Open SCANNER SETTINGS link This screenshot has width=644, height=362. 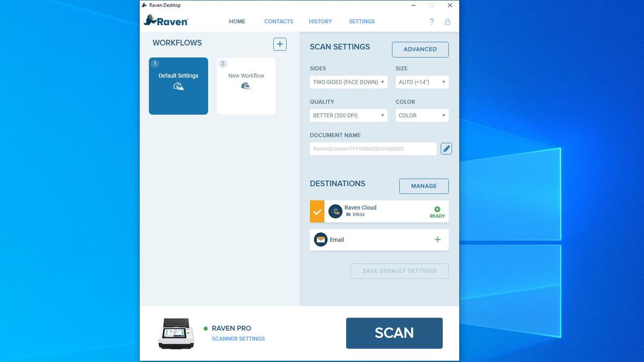tap(237, 338)
